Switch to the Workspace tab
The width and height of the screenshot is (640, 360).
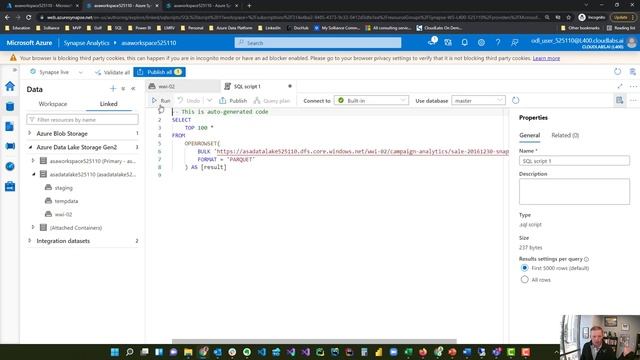click(53, 104)
